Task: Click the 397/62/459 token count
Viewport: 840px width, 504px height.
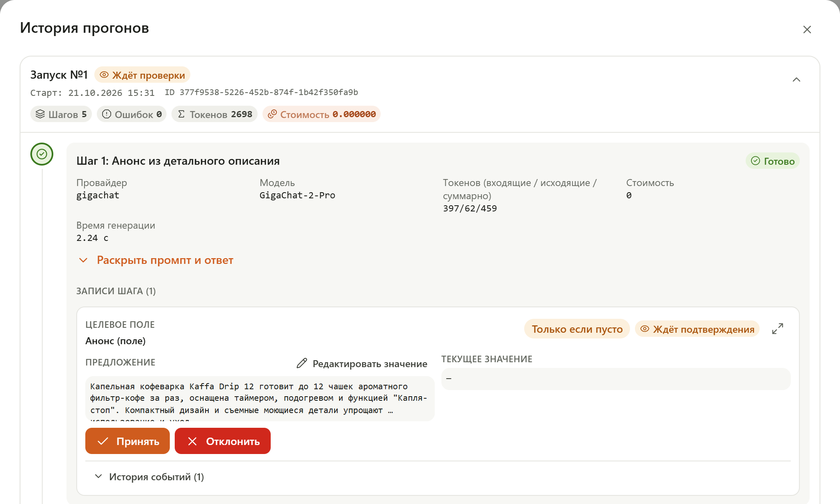Action: (470, 209)
